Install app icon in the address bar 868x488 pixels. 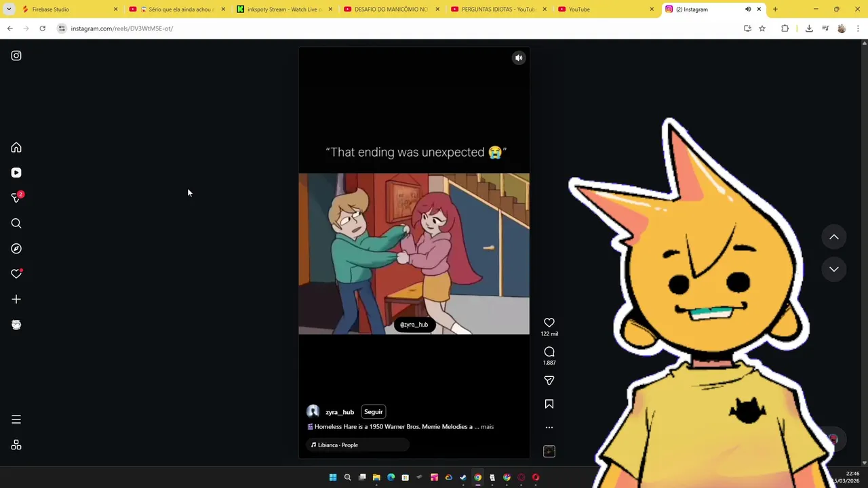[x=747, y=28]
